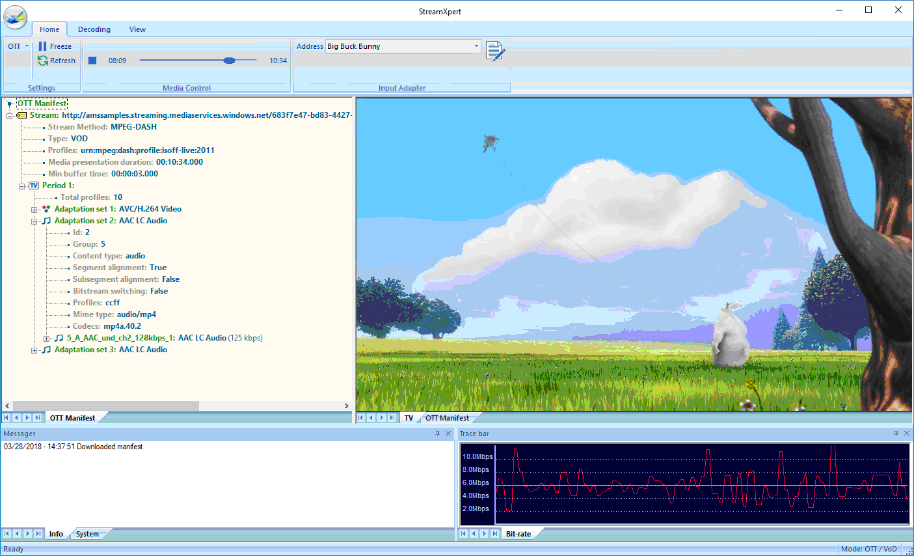The width and height of the screenshot is (914, 556).
Task: Switch to the Decoding ribbon tab
Action: click(x=94, y=30)
